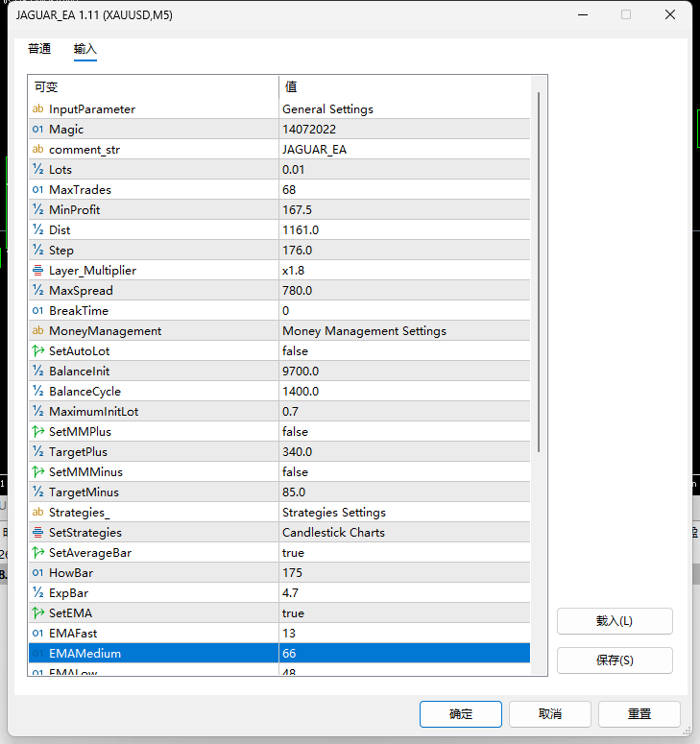This screenshot has height=744, width=700.
Task: Click the double-type icon beside BalanceInit
Action: [38, 372]
